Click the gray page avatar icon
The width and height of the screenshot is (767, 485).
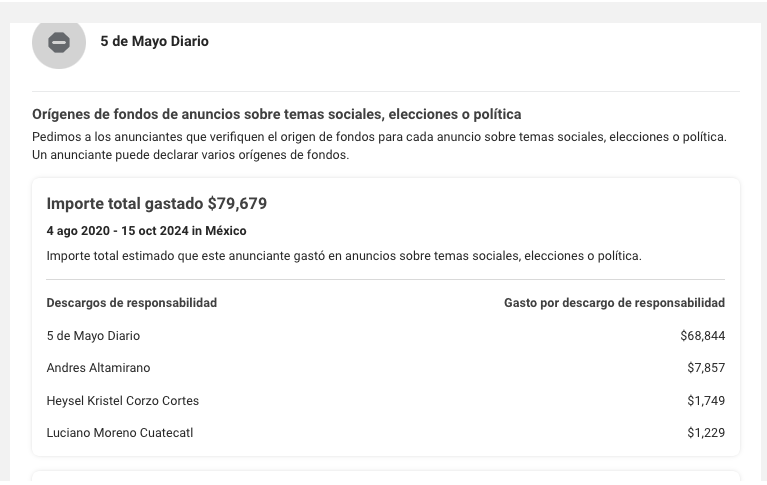coord(59,42)
